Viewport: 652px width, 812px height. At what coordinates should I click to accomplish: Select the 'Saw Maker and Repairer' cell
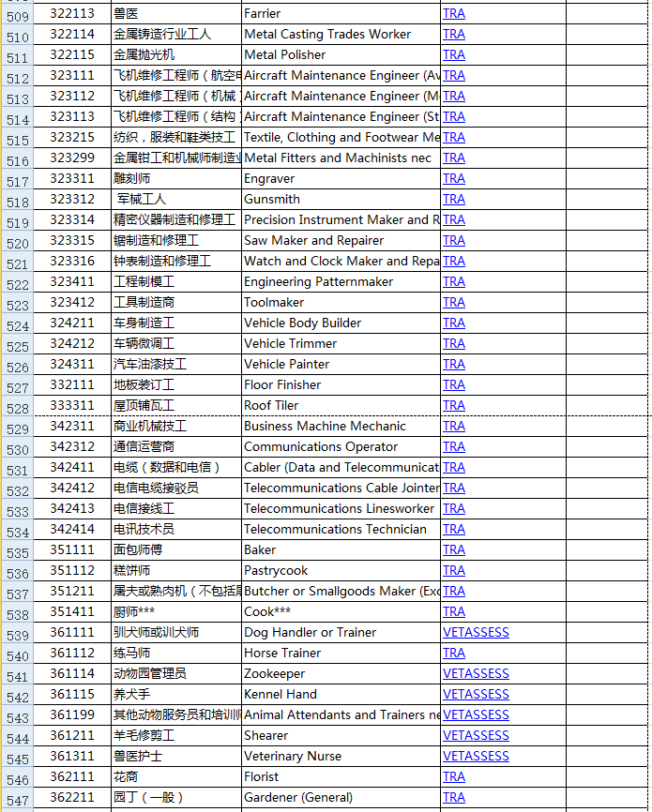pos(341,241)
